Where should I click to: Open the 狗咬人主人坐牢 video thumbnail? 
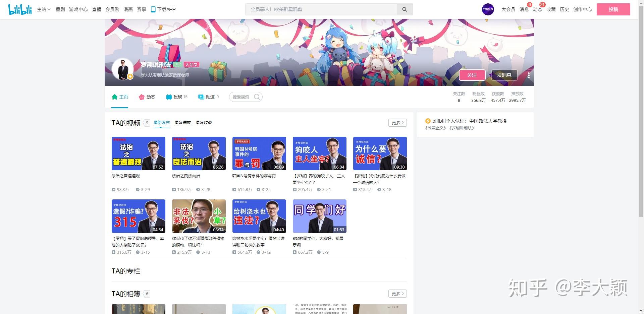pos(320,153)
